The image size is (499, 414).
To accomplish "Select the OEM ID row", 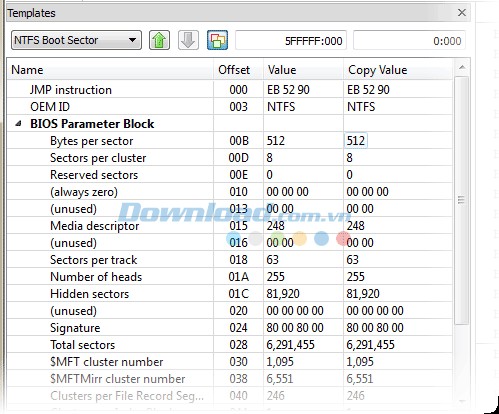I will pyautogui.click(x=230, y=107).
